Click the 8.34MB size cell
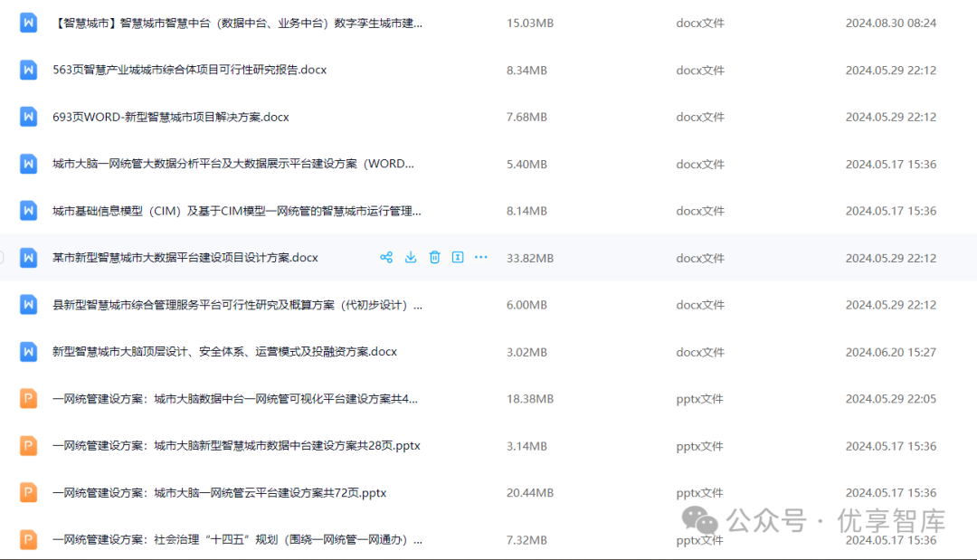 pos(527,71)
